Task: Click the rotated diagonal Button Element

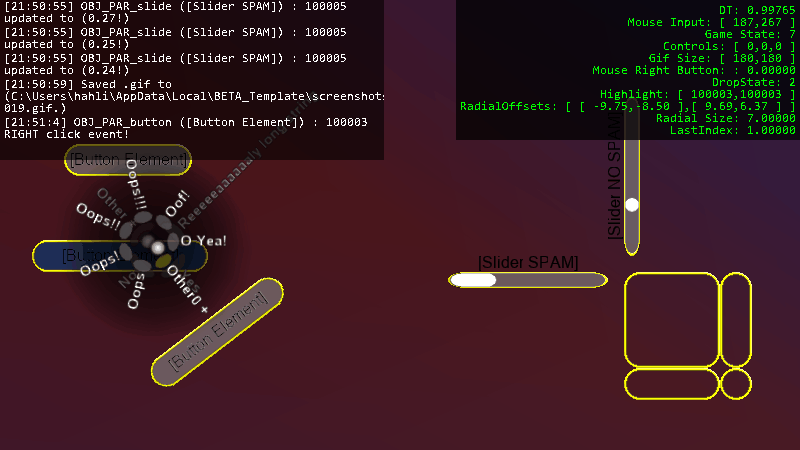Action: click(x=217, y=332)
